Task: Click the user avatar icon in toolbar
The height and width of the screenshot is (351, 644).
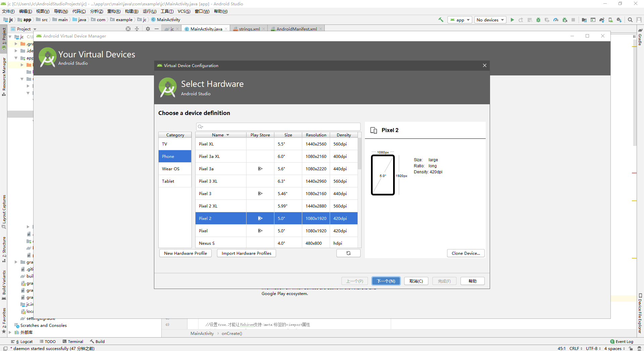Action: coord(639,20)
